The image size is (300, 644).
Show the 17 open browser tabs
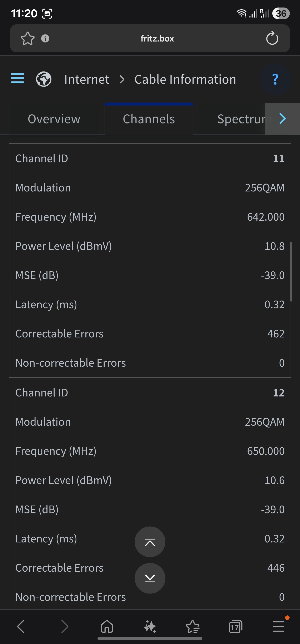pos(235,626)
